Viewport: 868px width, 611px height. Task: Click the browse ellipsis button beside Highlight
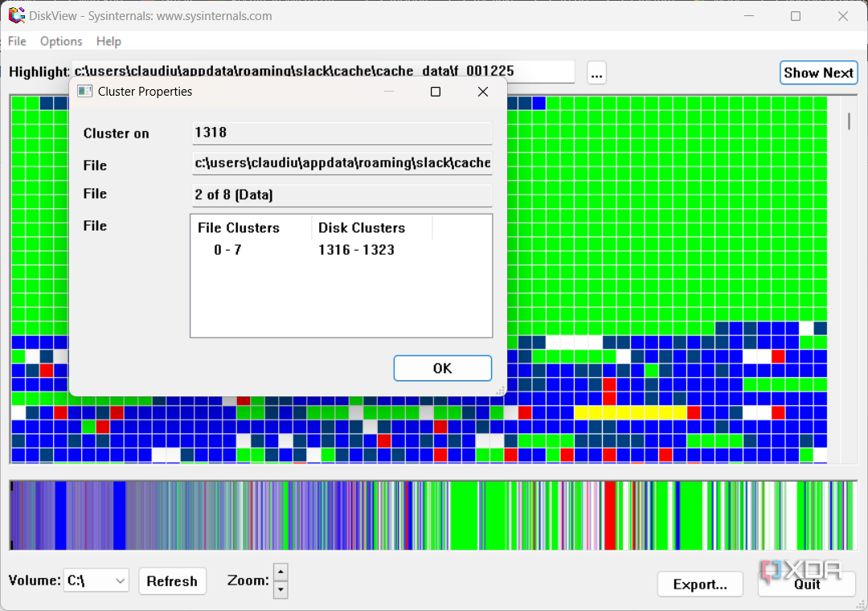(x=596, y=72)
